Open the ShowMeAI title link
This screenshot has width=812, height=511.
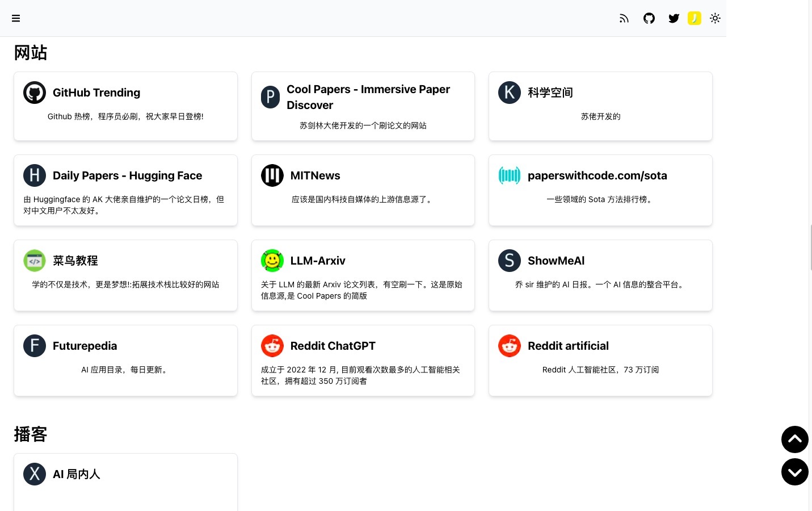556,261
